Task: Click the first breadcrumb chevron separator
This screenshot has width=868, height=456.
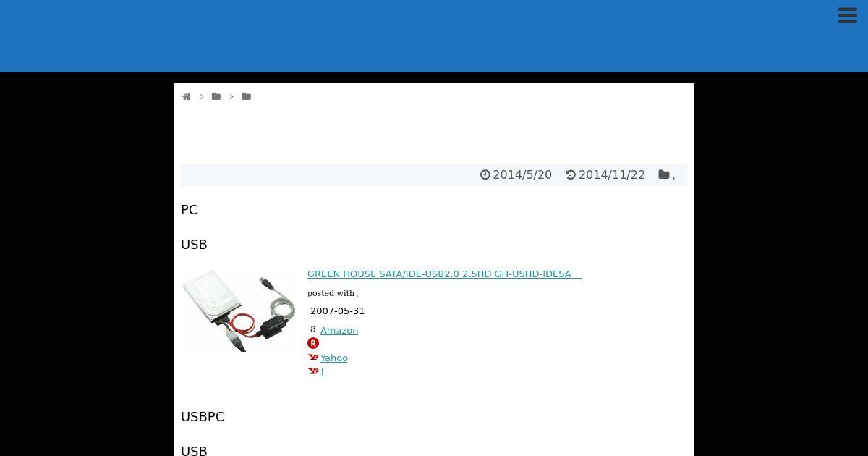Action: click(x=202, y=96)
